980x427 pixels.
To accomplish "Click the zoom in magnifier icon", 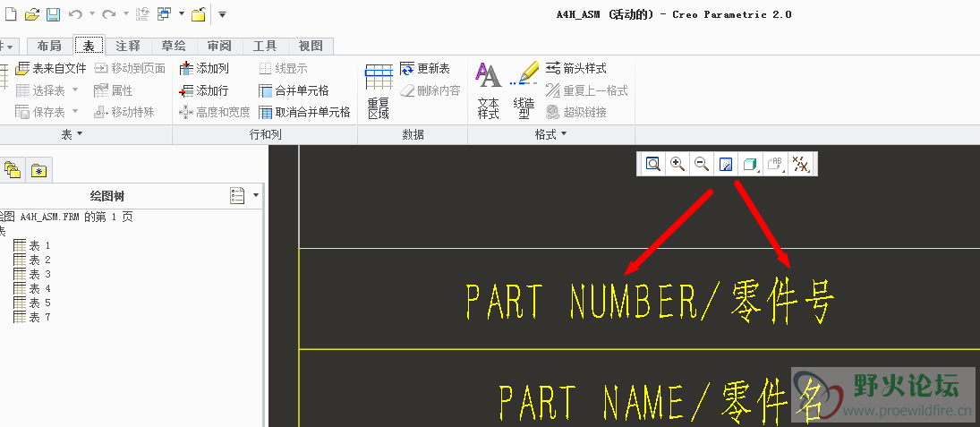I will point(677,164).
